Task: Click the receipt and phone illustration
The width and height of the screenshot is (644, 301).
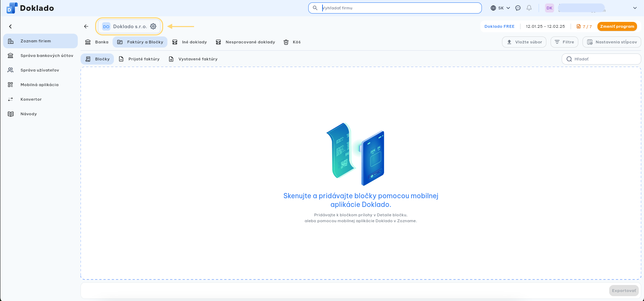Action: 356,154
